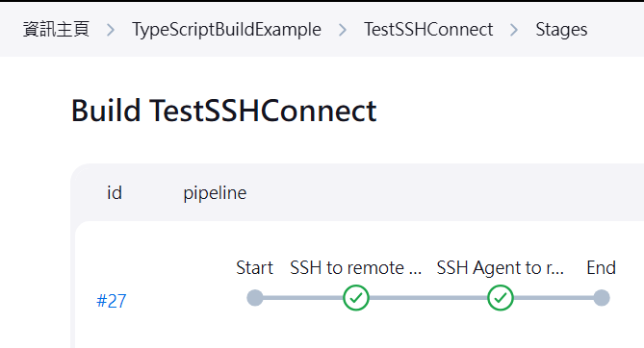Select the Start node of pipeline
644x348 pixels.
click(255, 298)
